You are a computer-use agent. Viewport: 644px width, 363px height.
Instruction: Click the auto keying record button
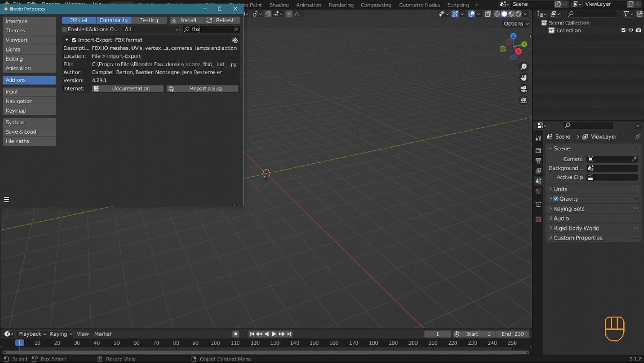(x=235, y=334)
